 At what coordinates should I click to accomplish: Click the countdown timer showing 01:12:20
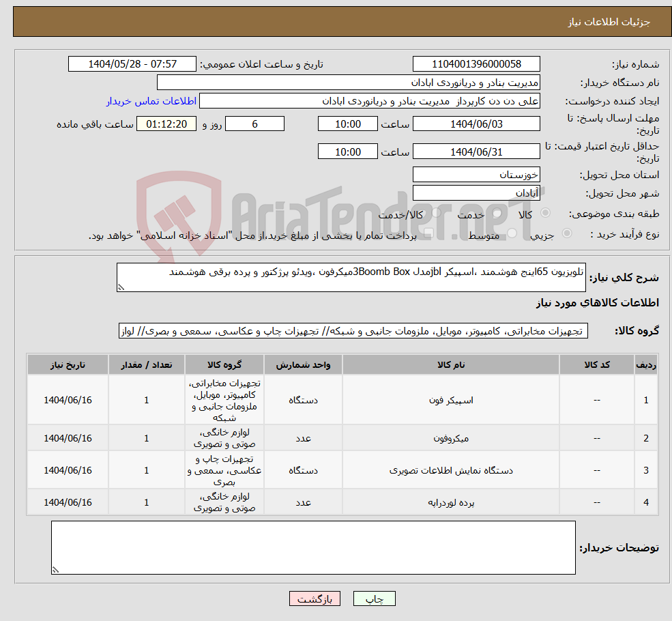coord(168,124)
